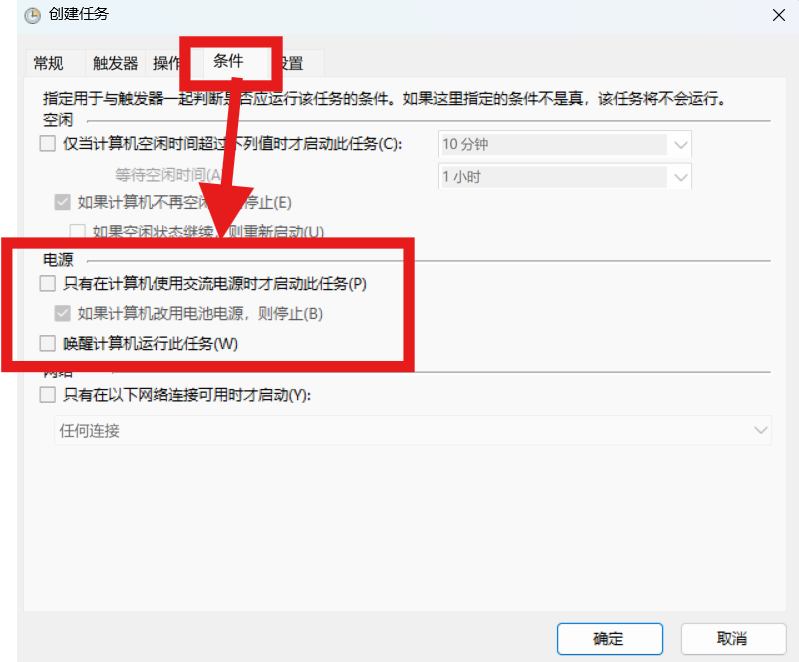Click the 取消 button
This screenshot has width=799, height=662.
coord(733,639)
